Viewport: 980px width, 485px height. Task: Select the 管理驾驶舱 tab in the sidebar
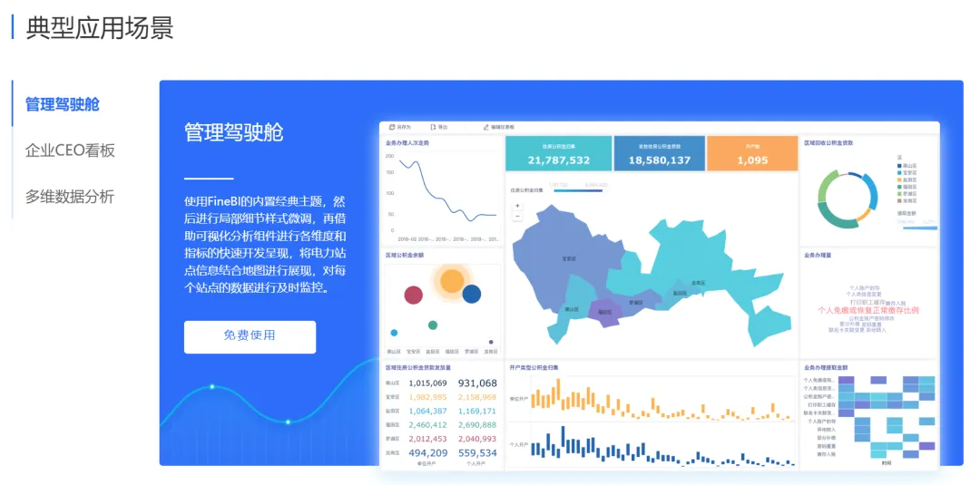[x=62, y=103]
